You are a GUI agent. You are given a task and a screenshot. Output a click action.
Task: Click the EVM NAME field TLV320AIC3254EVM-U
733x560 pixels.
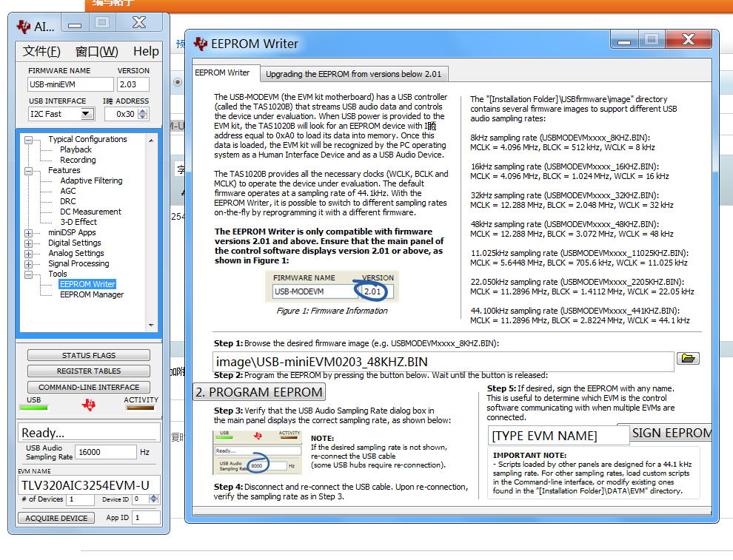89,485
